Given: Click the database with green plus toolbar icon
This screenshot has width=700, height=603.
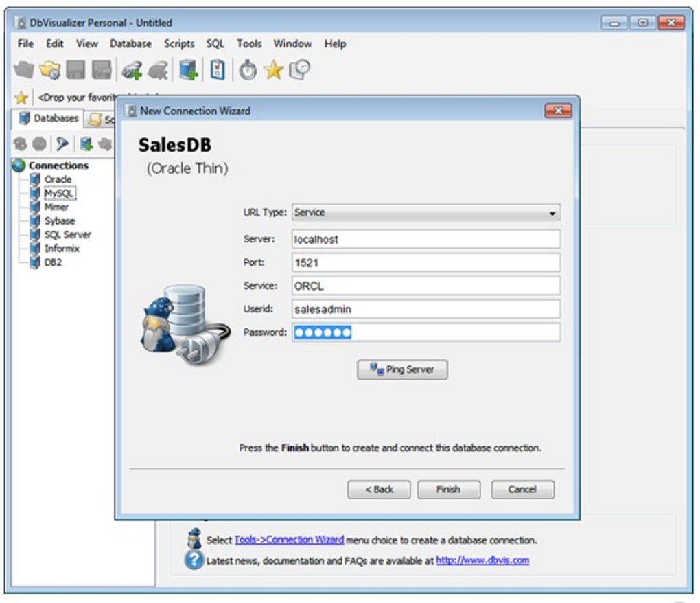Looking at the screenshot, I should (188, 71).
